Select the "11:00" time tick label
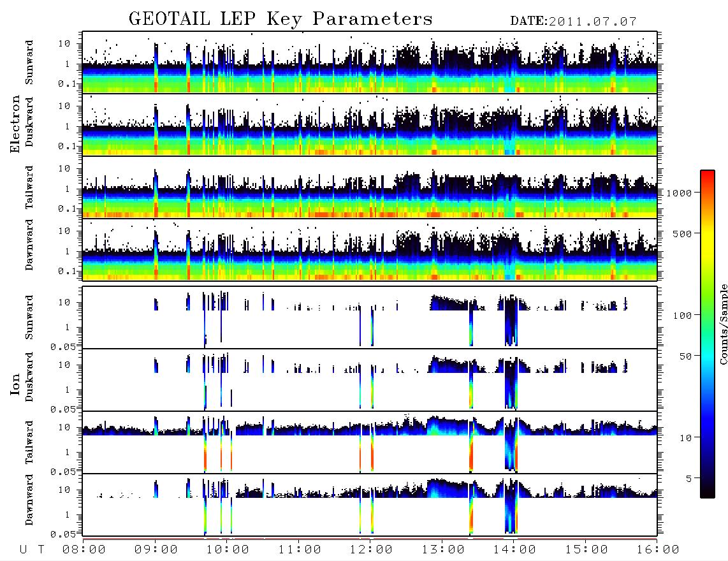This screenshot has width=728, height=561. tap(300, 550)
